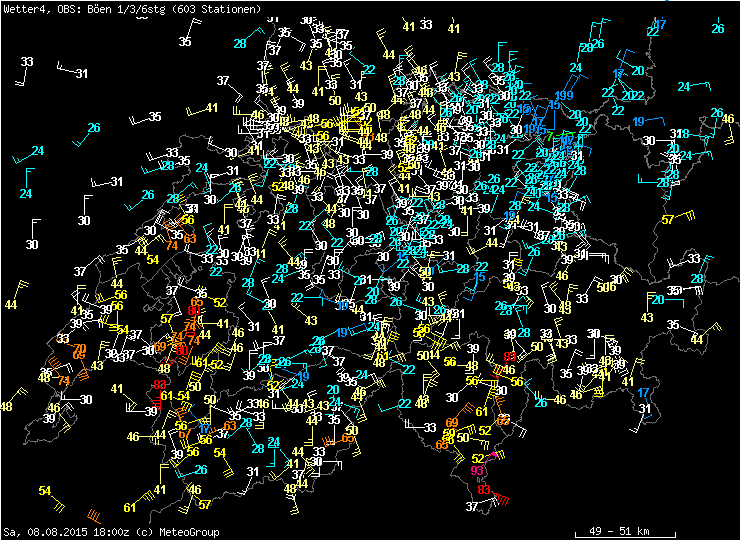Click the blue 199 station value

click(564, 96)
